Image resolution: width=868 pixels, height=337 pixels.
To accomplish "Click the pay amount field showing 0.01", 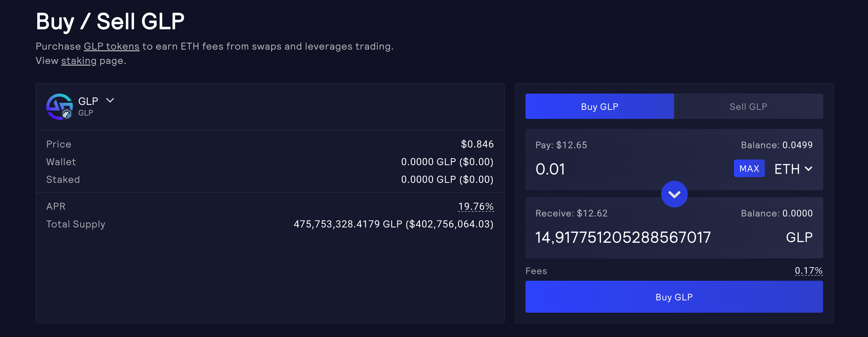I will [550, 169].
